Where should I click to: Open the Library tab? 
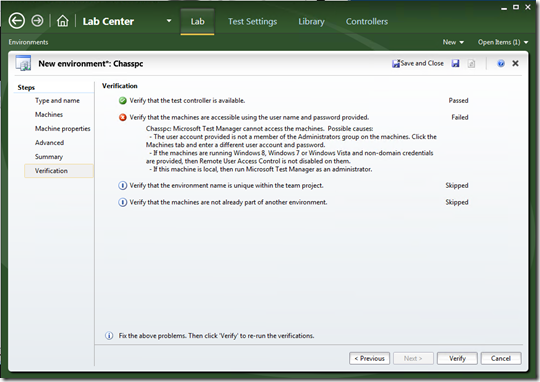click(x=311, y=22)
